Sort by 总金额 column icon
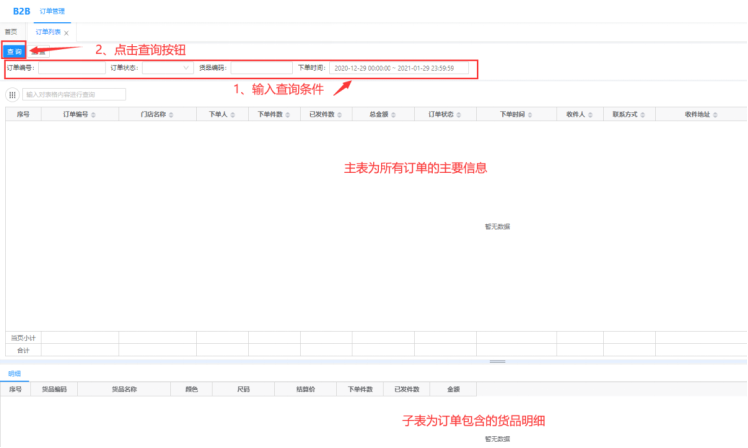 click(392, 115)
